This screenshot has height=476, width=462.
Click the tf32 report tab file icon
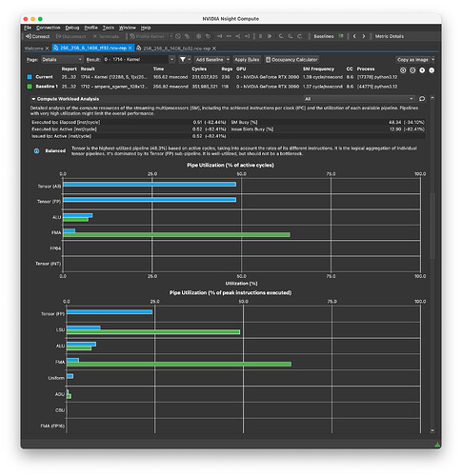click(x=56, y=48)
